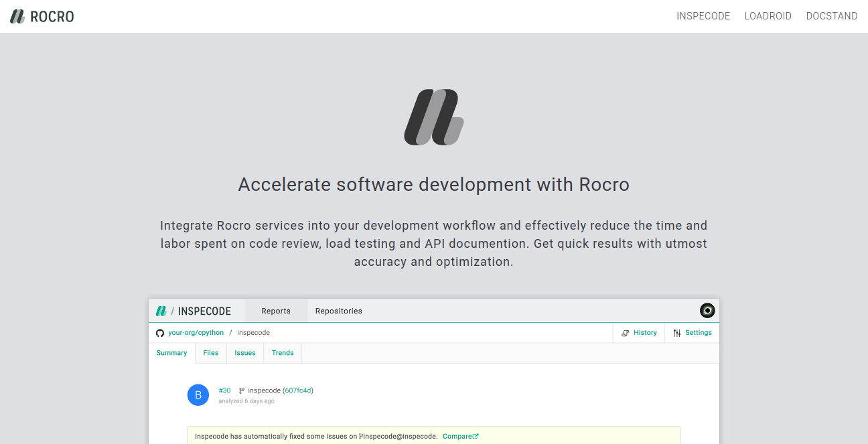Image resolution: width=868 pixels, height=444 pixels.
Task: Click the blue B grade badge
Action: [x=198, y=395]
